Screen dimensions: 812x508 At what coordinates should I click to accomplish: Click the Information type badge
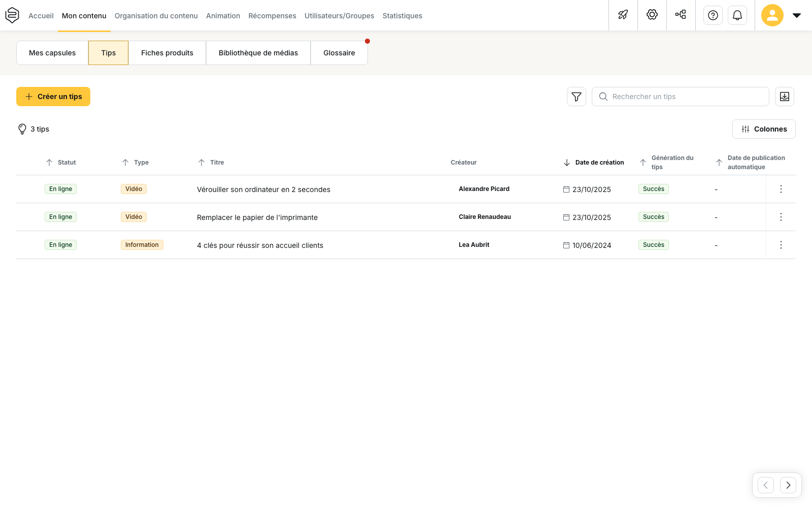(x=142, y=245)
